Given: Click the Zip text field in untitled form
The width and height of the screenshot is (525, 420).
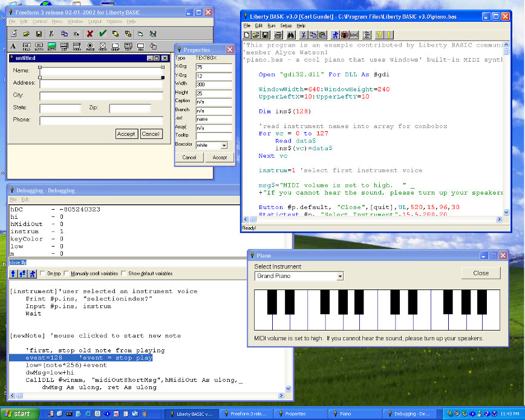Looking at the screenshot, I should [x=130, y=108].
